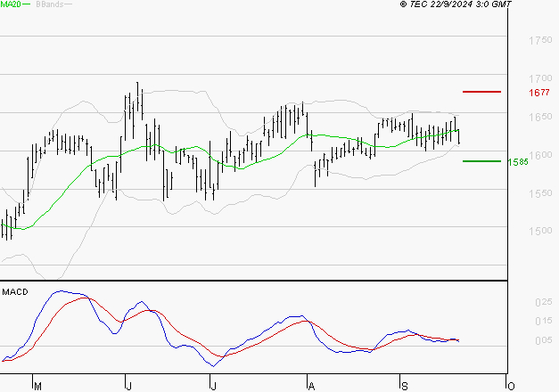This screenshot has height=392, width=559.
Task: Click the green 1585 price label
Action: (518, 162)
